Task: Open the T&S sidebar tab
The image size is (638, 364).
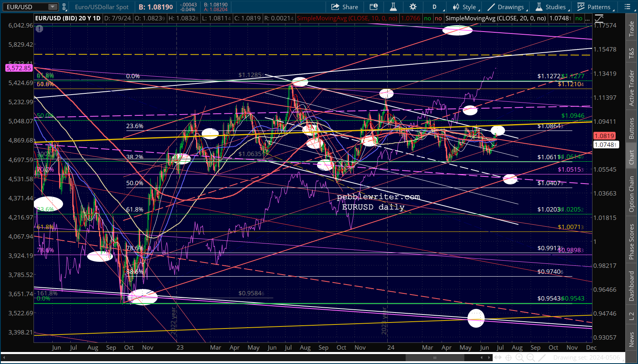Action: tap(631, 53)
